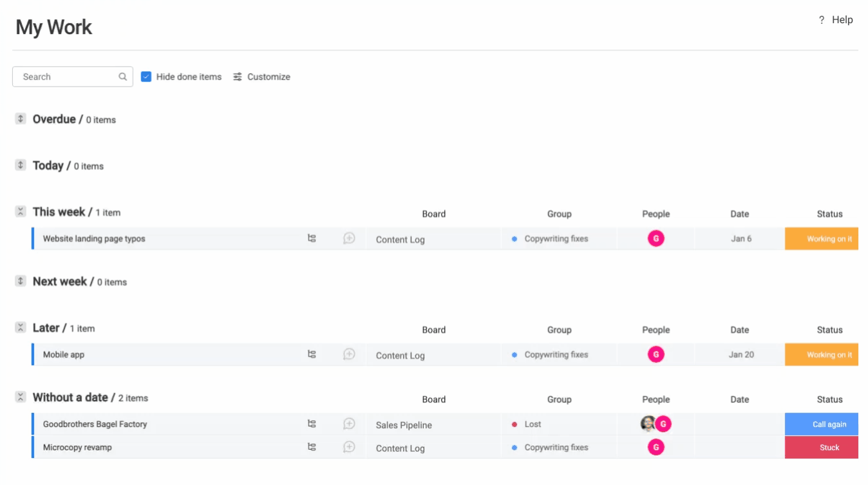Expand the Overdue section
The image size is (868, 485).
[21, 119]
